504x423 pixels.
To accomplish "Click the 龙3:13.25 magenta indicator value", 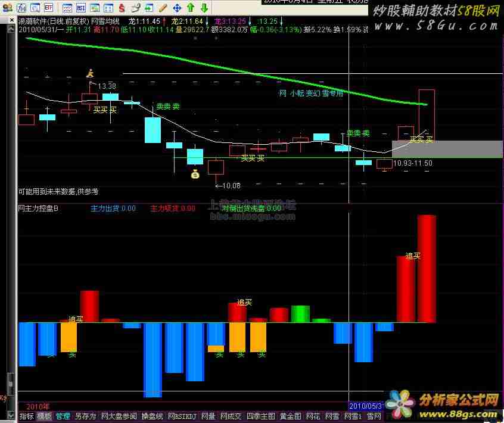I will [230, 21].
